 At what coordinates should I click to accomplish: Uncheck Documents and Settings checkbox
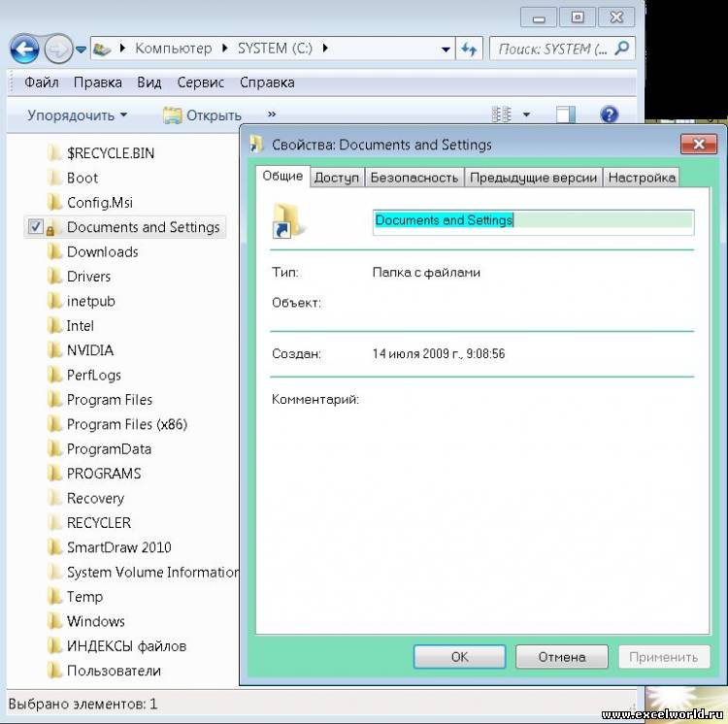[x=35, y=226]
